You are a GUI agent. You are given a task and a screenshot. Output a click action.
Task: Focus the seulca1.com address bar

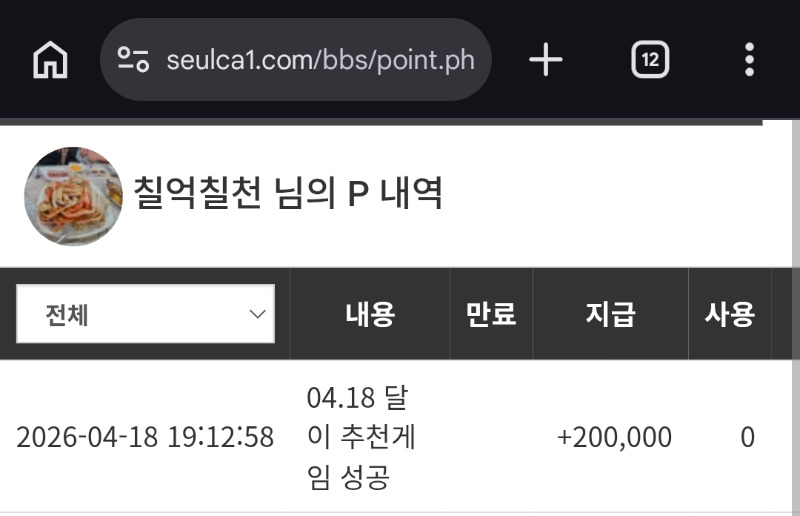click(320, 60)
